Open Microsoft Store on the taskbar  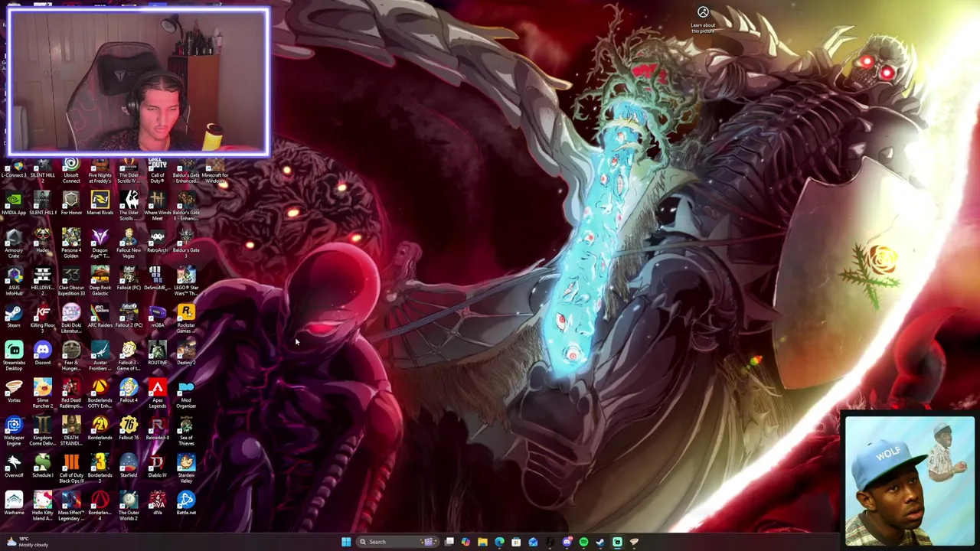tap(516, 542)
